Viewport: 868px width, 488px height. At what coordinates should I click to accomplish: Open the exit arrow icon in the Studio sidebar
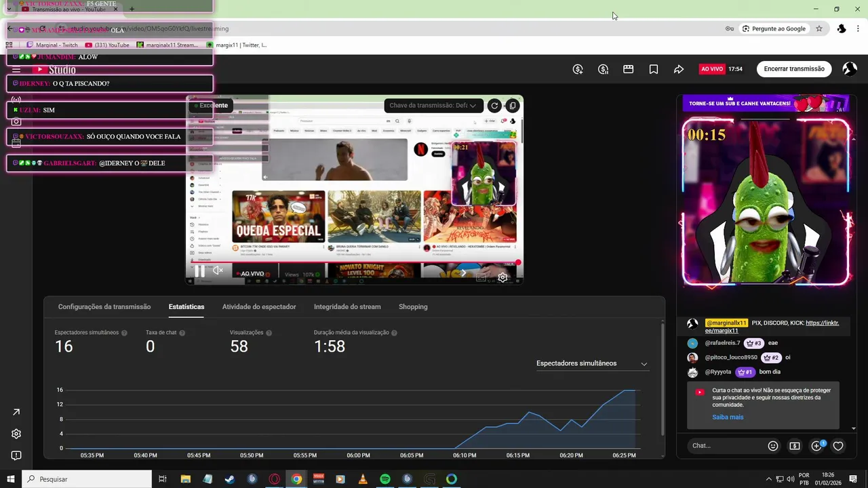point(16,412)
